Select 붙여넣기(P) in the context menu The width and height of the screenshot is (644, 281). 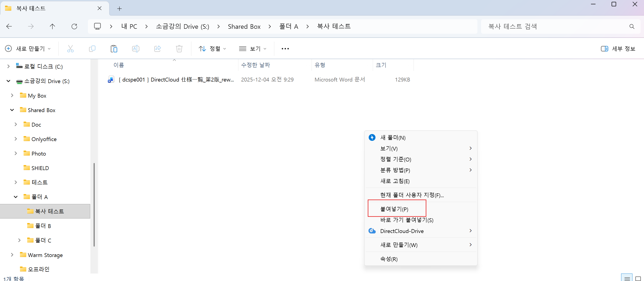click(x=394, y=209)
